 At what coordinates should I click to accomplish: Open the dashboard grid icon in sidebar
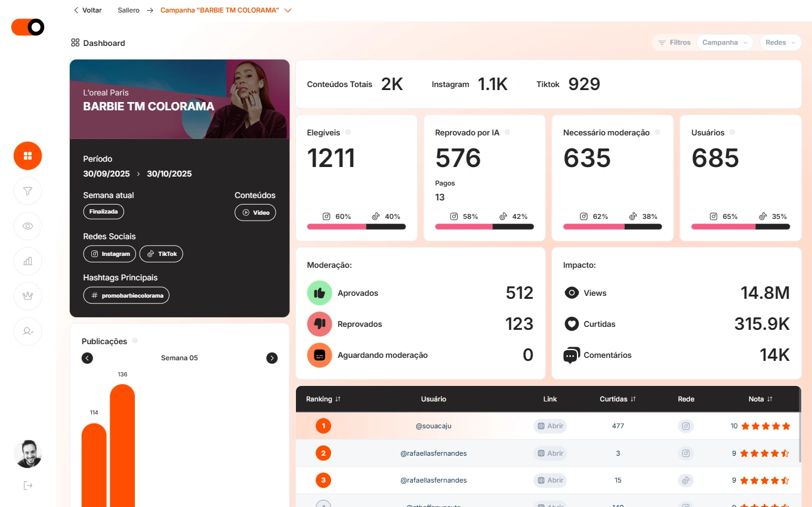[27, 156]
